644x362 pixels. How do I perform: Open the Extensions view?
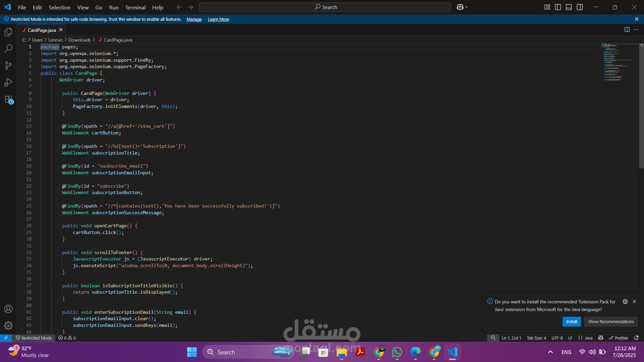point(8,100)
